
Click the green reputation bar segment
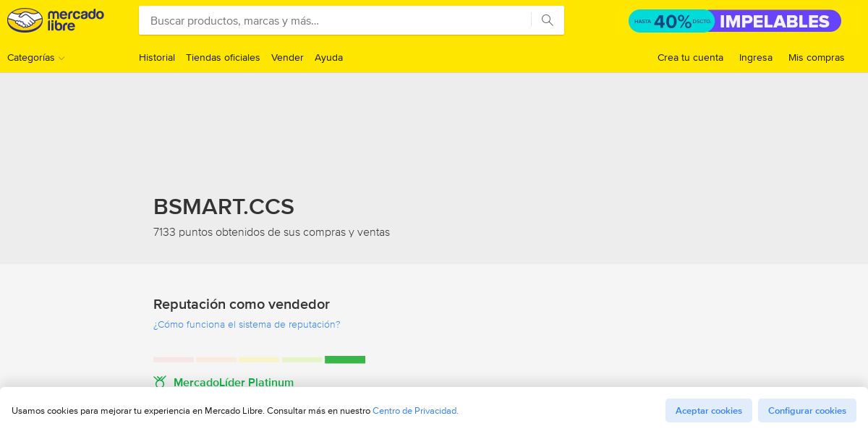[x=345, y=359]
